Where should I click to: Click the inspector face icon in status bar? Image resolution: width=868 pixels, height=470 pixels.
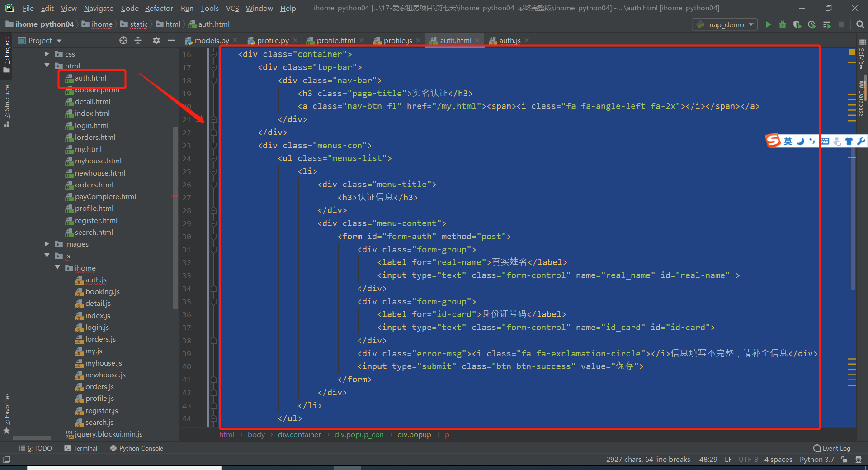[859, 460]
